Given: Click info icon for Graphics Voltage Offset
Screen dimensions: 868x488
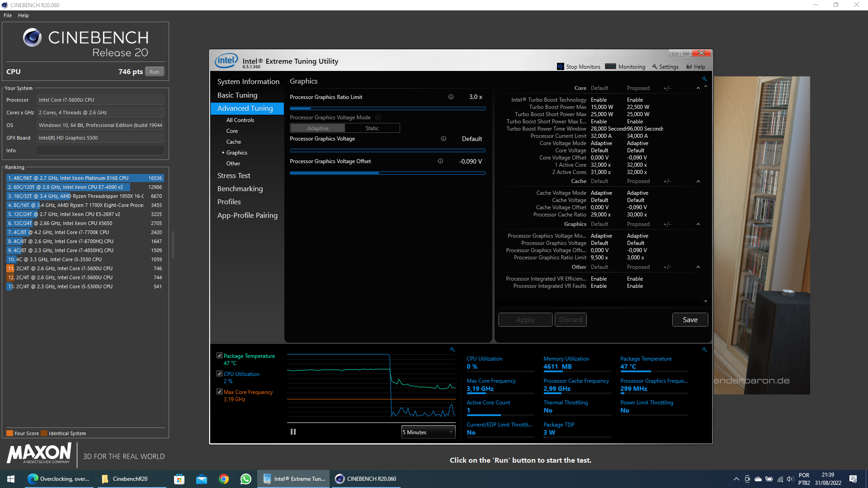Looking at the screenshot, I should pyautogui.click(x=440, y=161).
